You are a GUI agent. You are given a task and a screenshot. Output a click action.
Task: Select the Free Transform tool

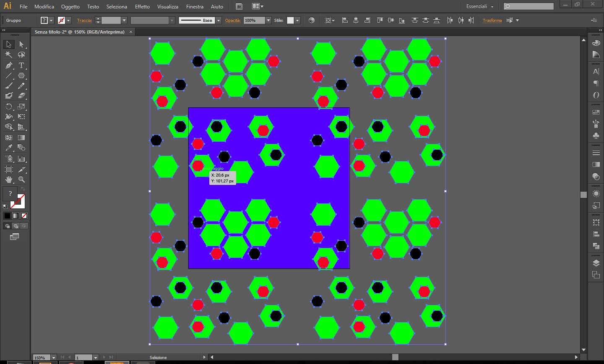21,117
